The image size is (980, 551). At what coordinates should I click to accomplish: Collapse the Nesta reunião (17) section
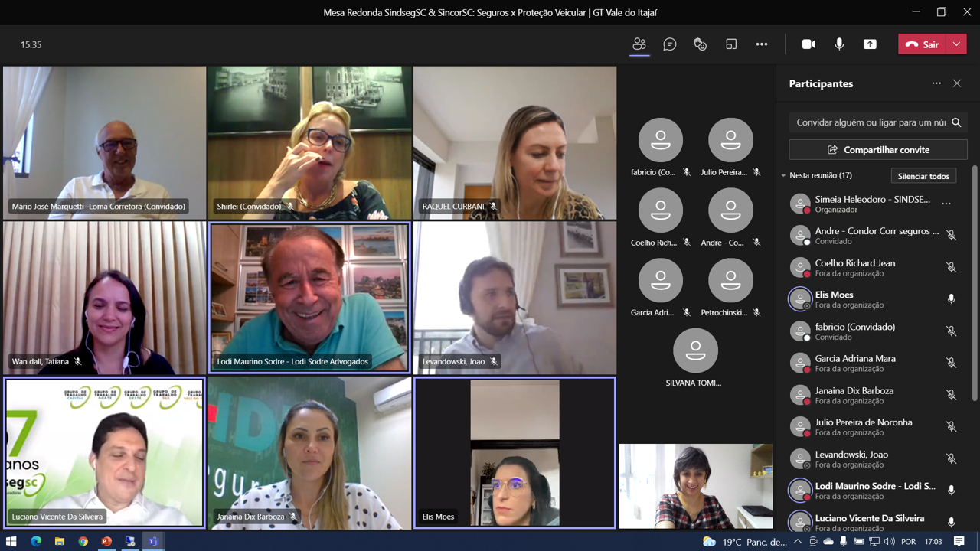(x=784, y=176)
